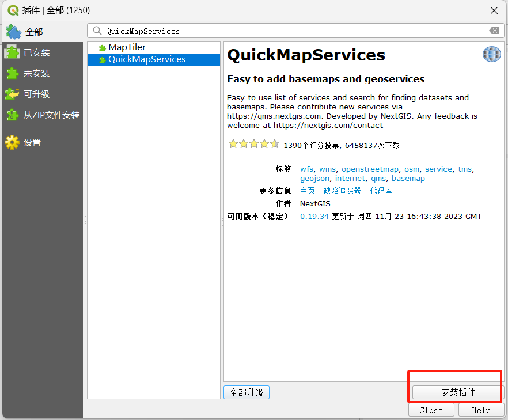Open the qms tag link
508x420 pixels.
[x=378, y=179]
